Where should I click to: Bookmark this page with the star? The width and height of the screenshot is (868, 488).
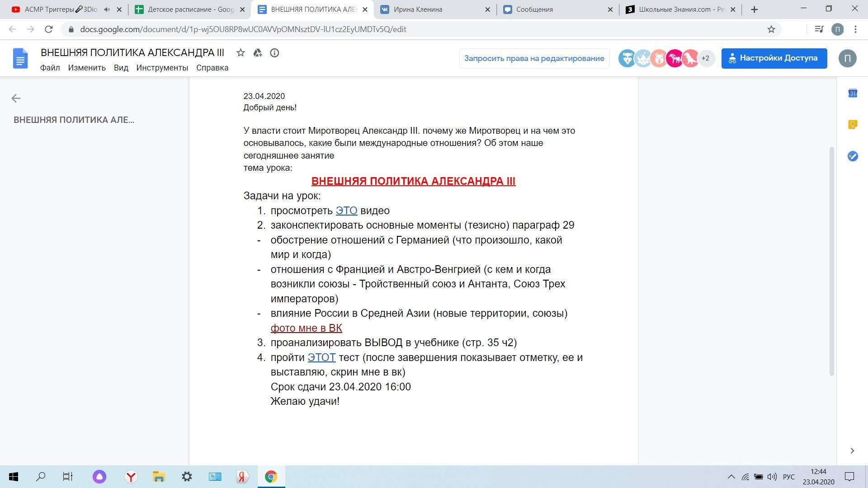pyautogui.click(x=771, y=29)
